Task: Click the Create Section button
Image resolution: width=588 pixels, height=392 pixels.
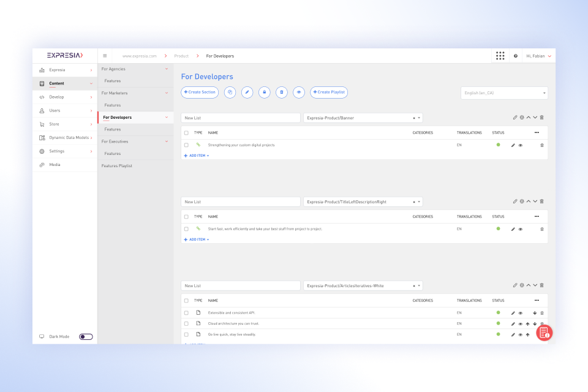Action: coord(200,92)
